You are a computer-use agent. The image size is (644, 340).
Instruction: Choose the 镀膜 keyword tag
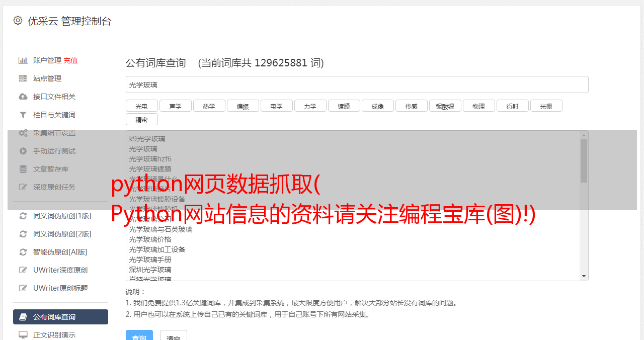344,106
